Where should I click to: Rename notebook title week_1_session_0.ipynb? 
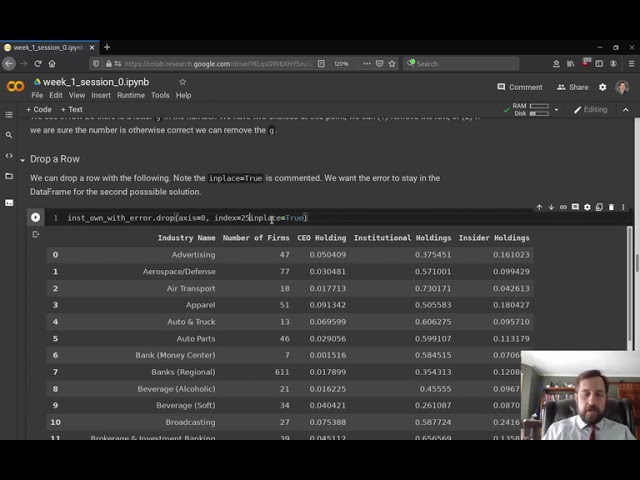(96, 82)
